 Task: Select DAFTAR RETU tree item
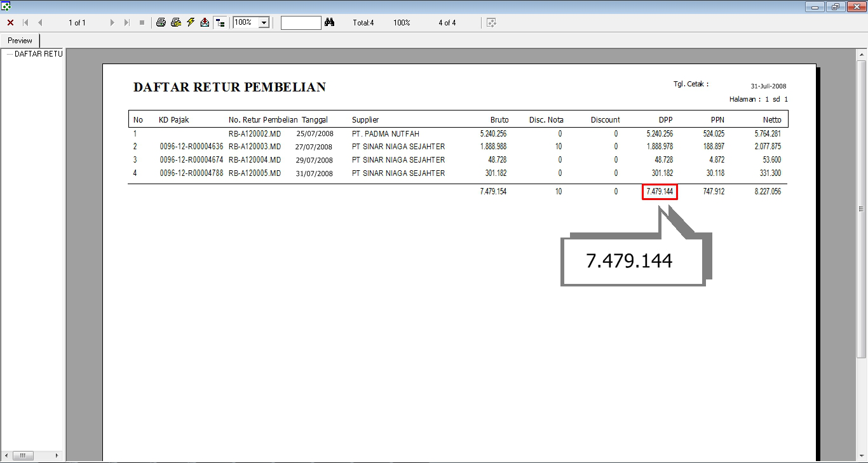click(38, 54)
